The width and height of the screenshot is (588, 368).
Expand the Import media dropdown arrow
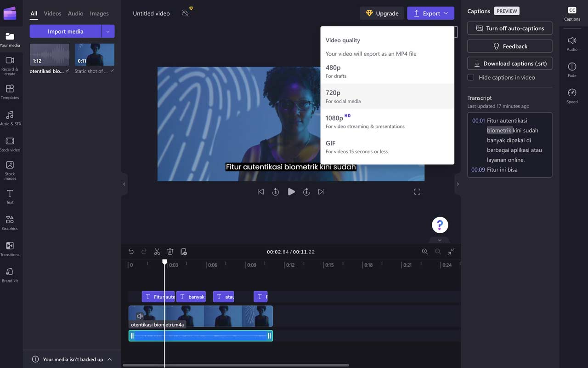click(x=108, y=31)
